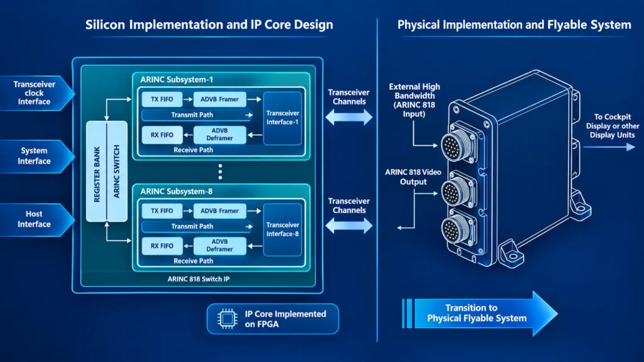Click the bottom circular connector on the enclosure

pyautogui.click(x=457, y=229)
